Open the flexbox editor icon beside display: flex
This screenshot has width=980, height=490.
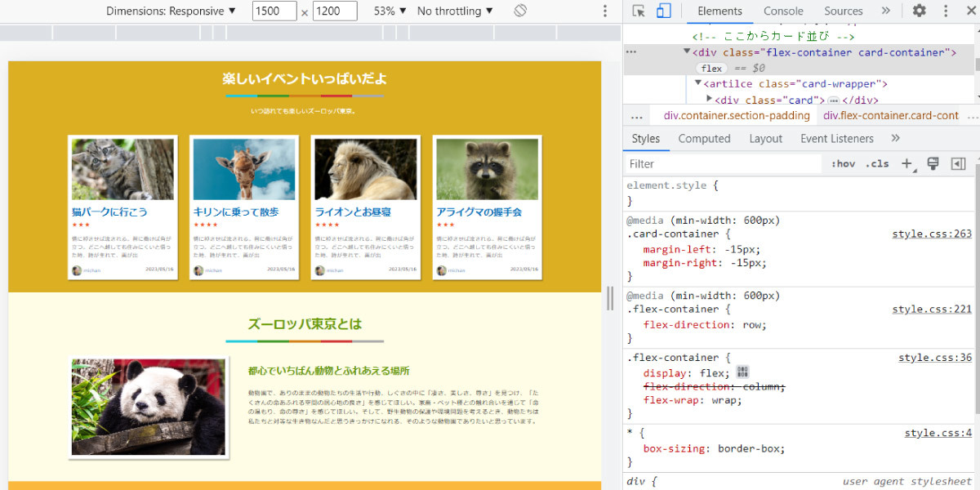(x=742, y=372)
